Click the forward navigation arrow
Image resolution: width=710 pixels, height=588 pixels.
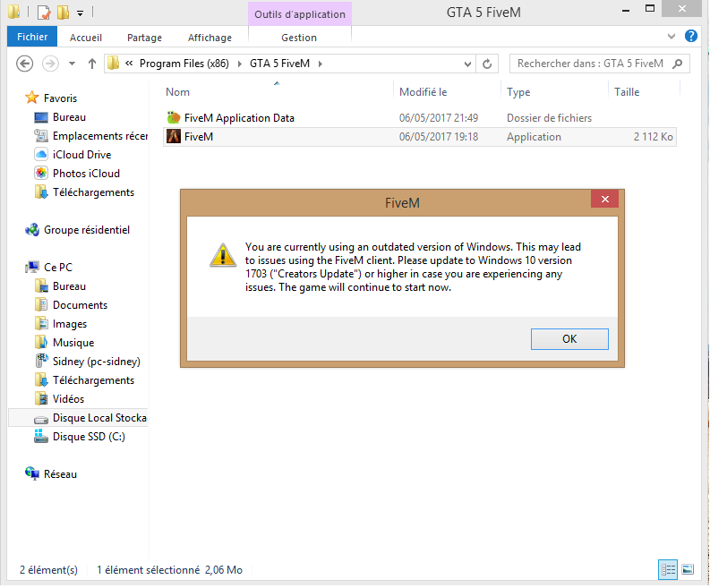50,64
